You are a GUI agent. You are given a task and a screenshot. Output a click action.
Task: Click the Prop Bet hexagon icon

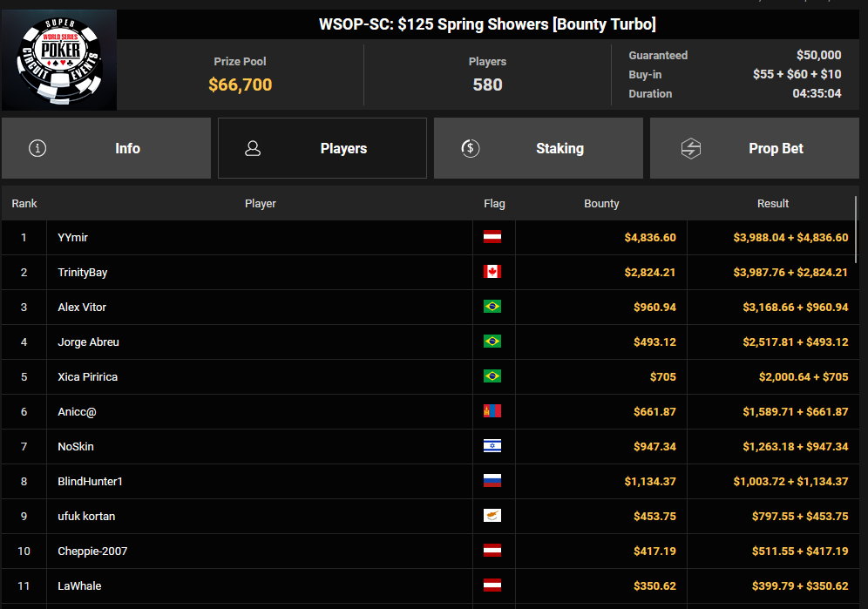tap(691, 148)
